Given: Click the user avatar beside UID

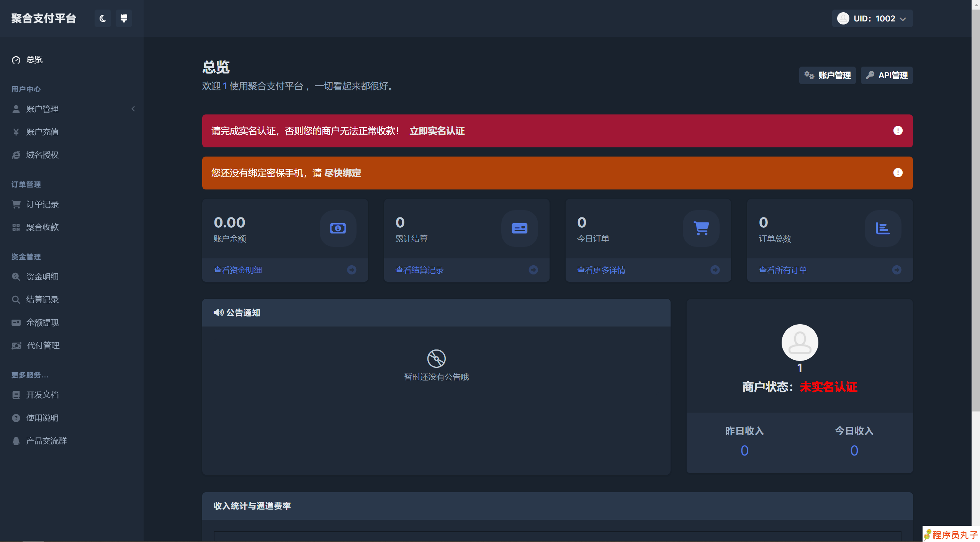Looking at the screenshot, I should [x=843, y=18].
